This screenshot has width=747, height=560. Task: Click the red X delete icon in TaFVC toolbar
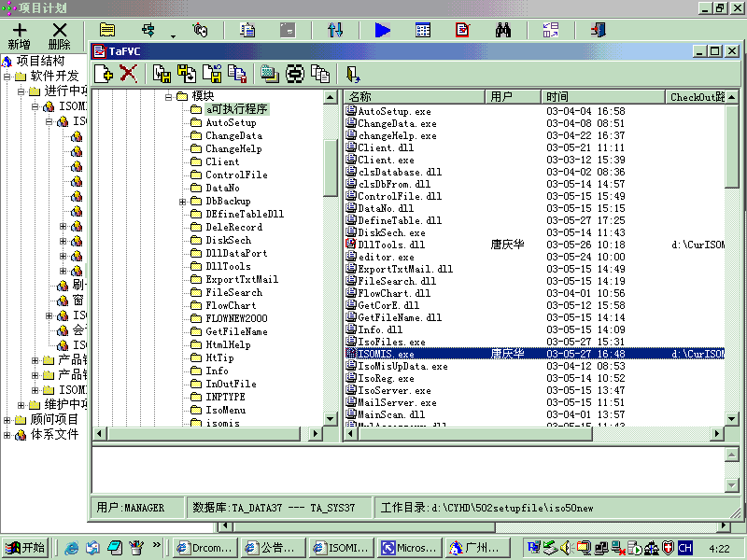(x=129, y=74)
